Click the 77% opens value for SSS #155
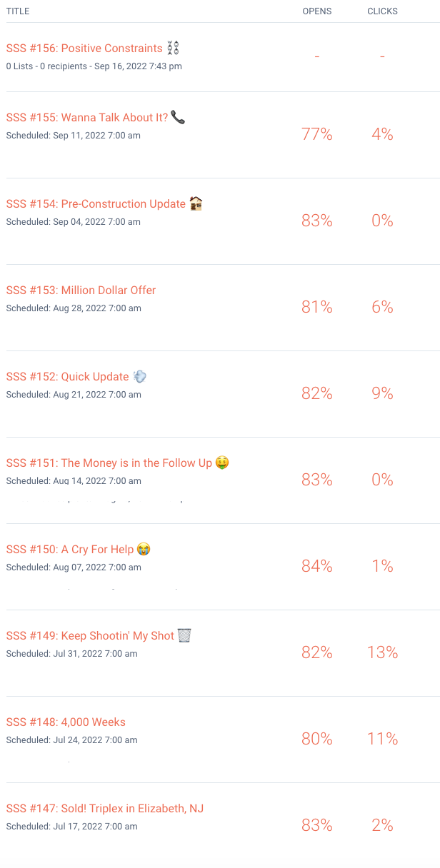The image size is (440, 868). coord(317,134)
